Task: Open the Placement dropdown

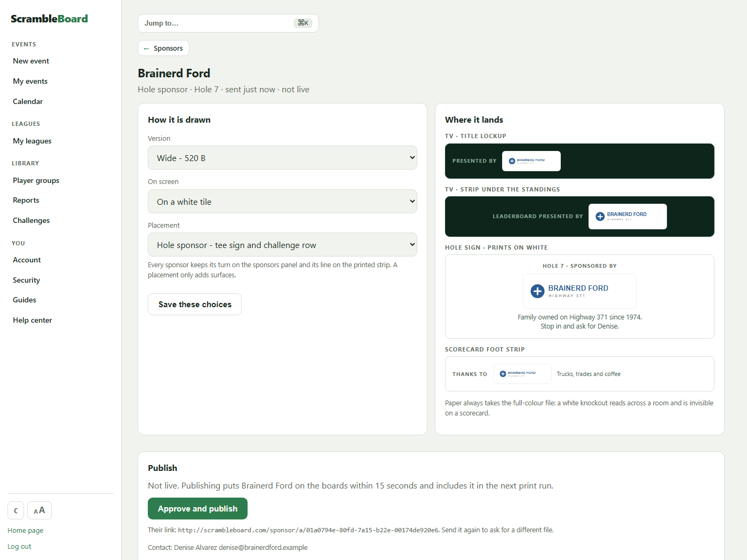Action: 282,245
